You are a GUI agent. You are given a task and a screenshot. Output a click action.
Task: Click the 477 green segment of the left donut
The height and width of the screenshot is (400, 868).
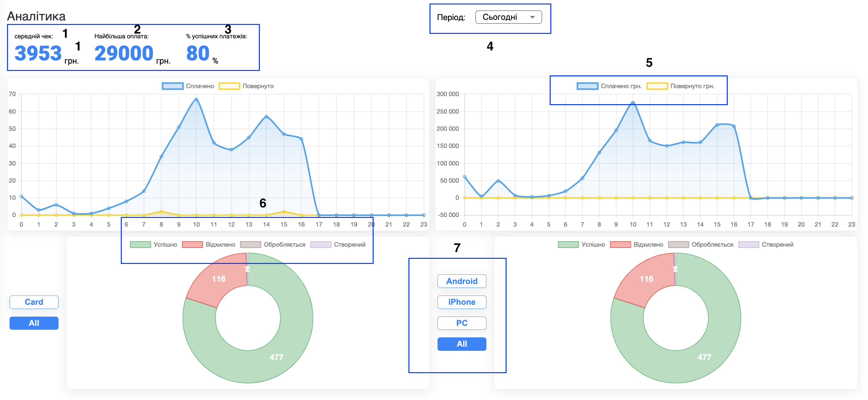pyautogui.click(x=276, y=357)
